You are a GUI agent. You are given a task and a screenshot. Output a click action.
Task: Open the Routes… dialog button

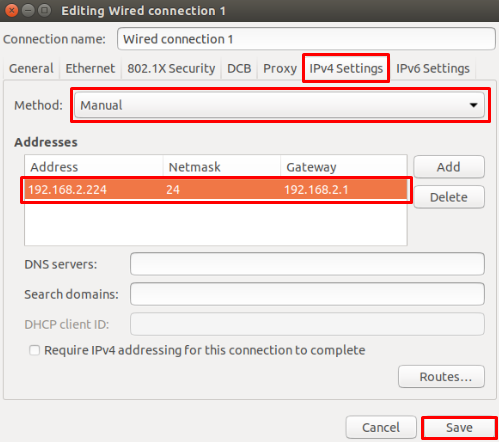(441, 377)
